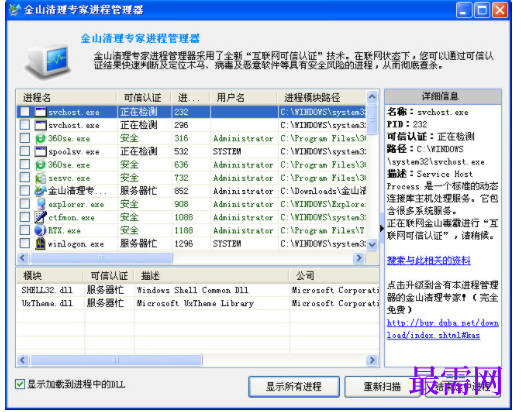Click the process list vertical scrollbar down arrow
Image resolution: width=521 pixels, height=412 pixels.
(372, 244)
